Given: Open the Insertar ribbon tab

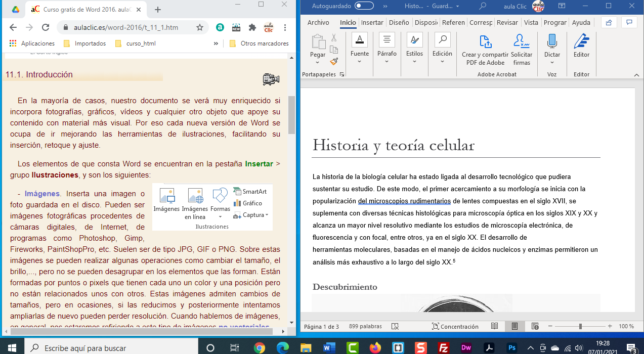Looking at the screenshot, I should point(372,22).
